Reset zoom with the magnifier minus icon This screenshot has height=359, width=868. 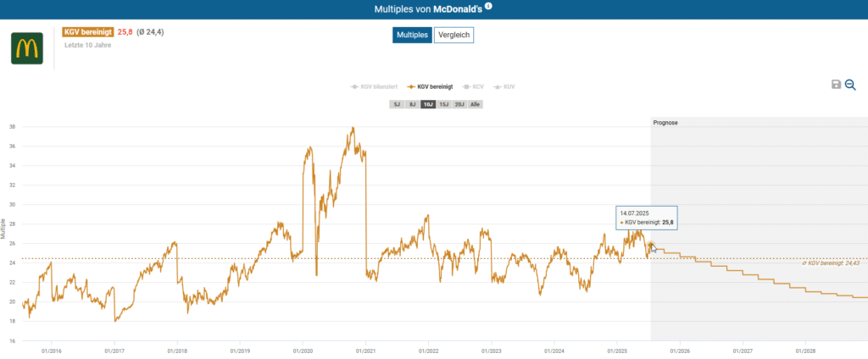coord(850,85)
